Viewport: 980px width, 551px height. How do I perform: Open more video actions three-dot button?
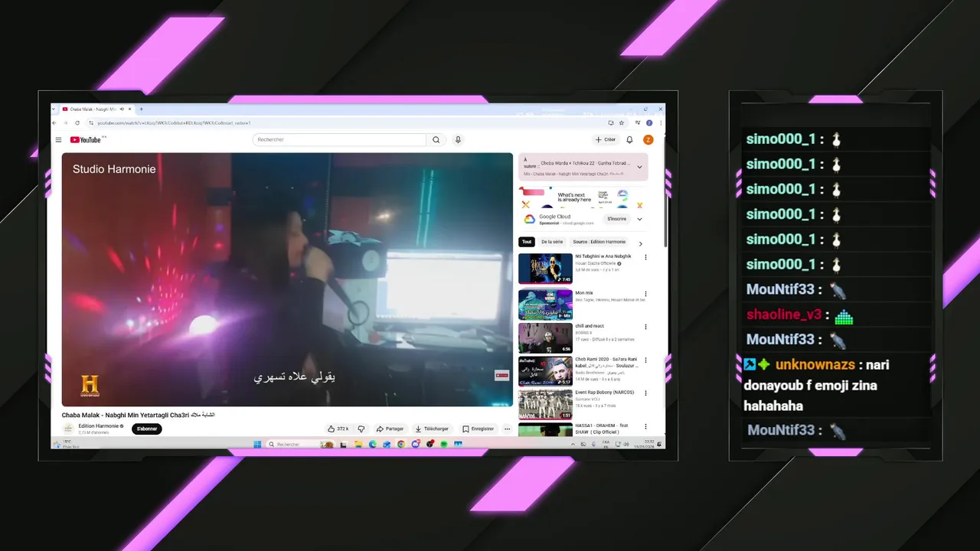click(x=507, y=429)
